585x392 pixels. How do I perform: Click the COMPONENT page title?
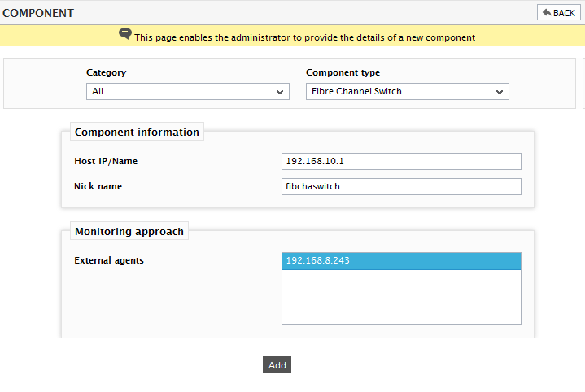tap(38, 13)
